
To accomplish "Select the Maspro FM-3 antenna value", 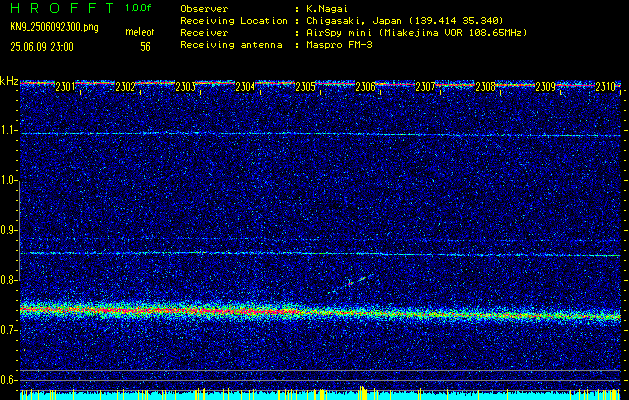I will click(x=337, y=45).
